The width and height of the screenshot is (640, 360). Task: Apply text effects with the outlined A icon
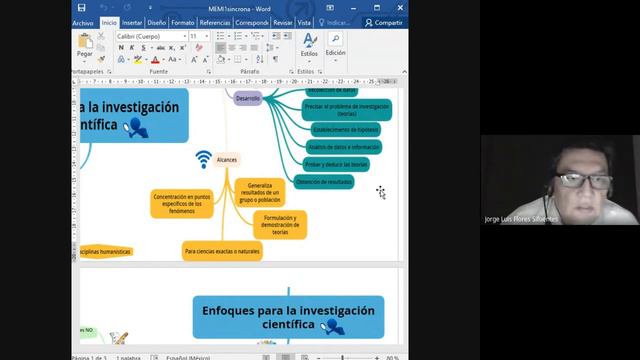click(122, 60)
